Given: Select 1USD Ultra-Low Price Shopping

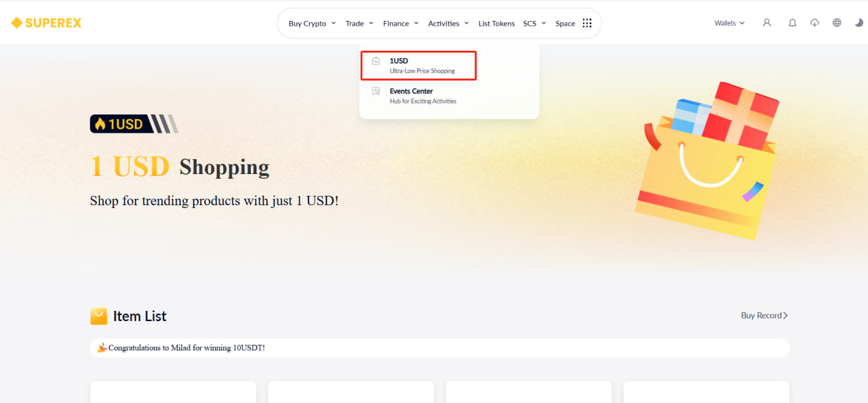Looking at the screenshot, I should pyautogui.click(x=418, y=66).
